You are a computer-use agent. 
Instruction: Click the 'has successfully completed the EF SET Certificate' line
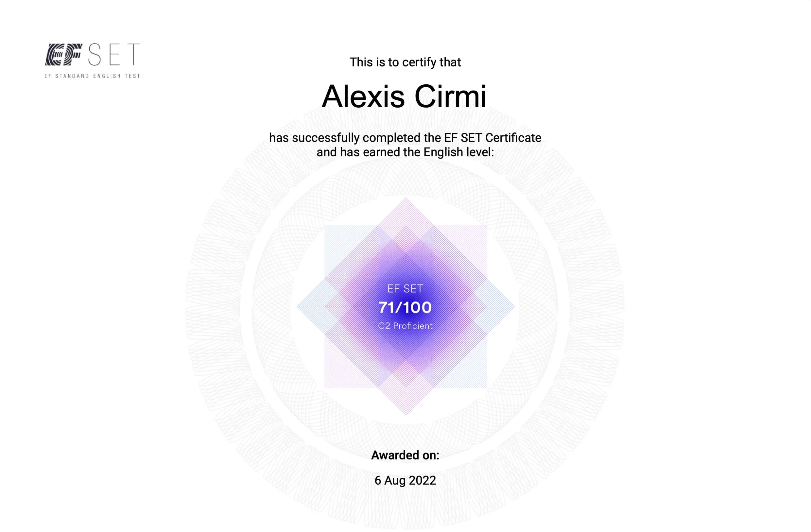pos(405,138)
